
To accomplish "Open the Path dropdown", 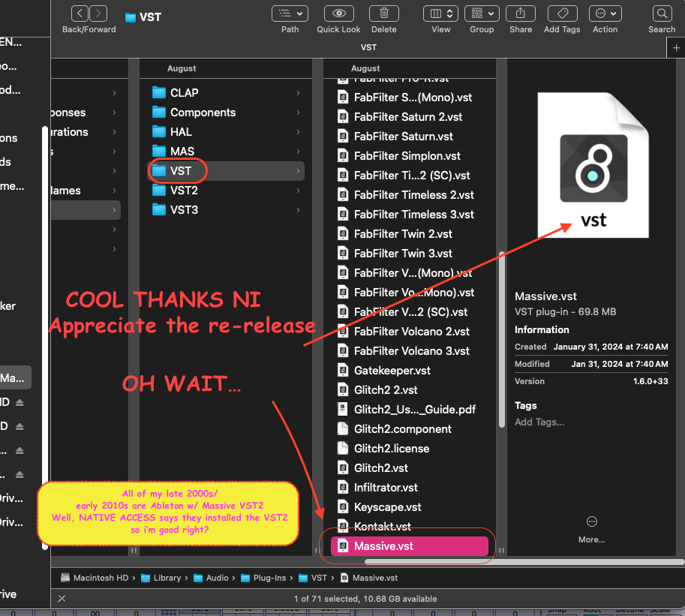I will (x=290, y=14).
